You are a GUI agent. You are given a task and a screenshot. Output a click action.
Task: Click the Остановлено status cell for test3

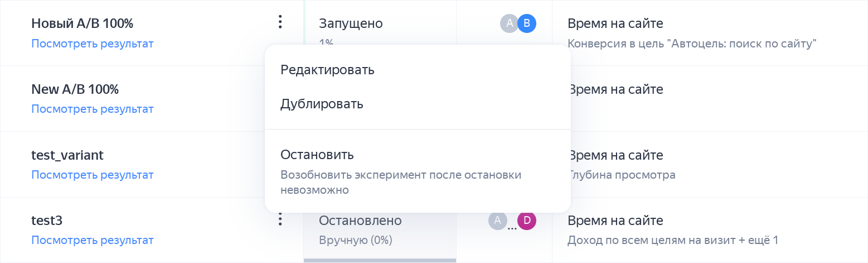(360, 221)
